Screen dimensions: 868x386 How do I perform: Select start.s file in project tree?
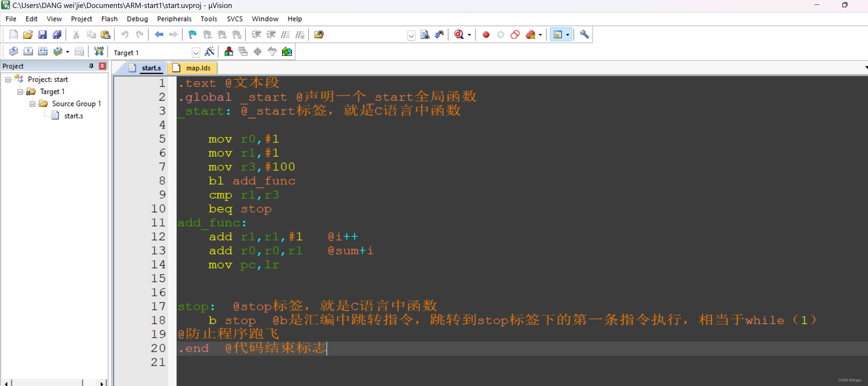tap(73, 116)
